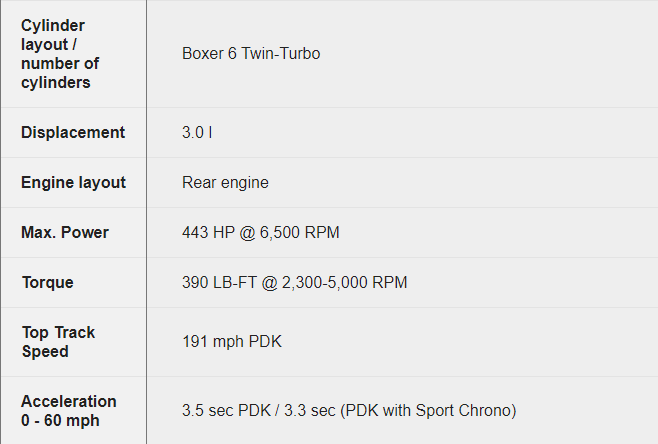Click the Displacement row label
The width and height of the screenshot is (658, 444).
(x=73, y=132)
